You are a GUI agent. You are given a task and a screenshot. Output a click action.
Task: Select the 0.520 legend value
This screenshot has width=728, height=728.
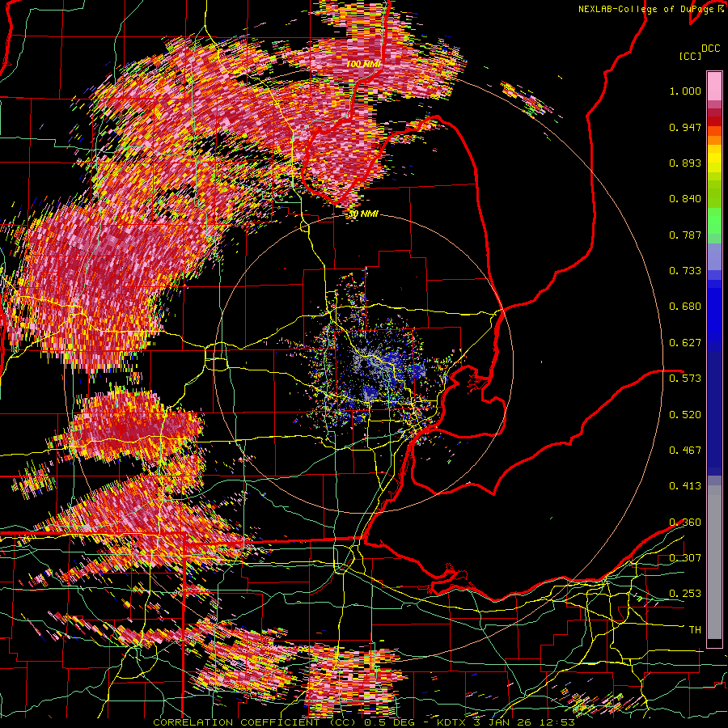685,414
